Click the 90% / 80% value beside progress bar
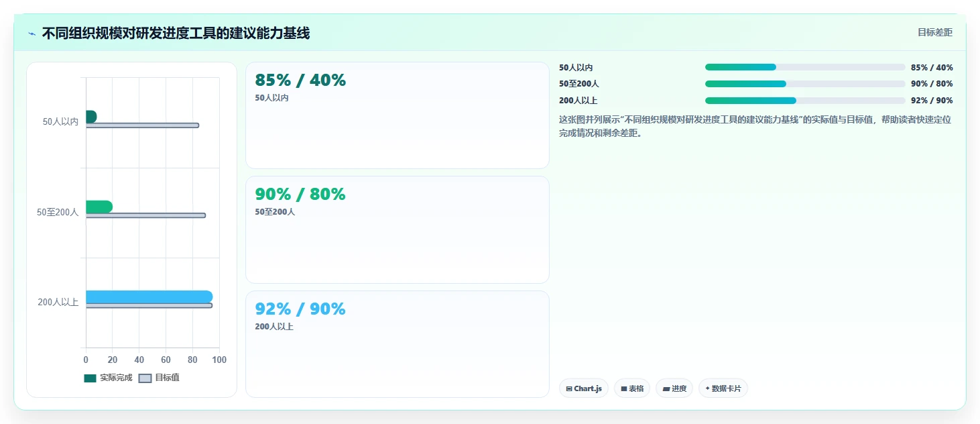 tap(932, 84)
